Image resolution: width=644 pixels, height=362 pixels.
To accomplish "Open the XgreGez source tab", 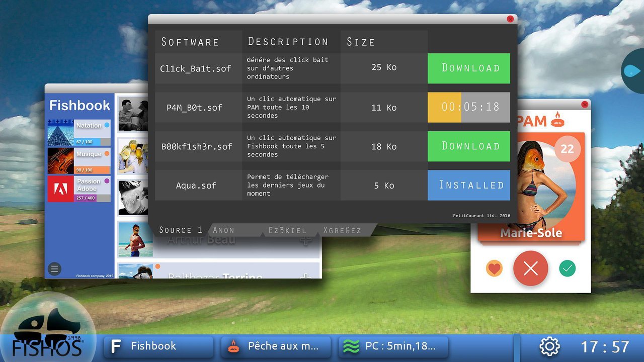I will [x=342, y=230].
